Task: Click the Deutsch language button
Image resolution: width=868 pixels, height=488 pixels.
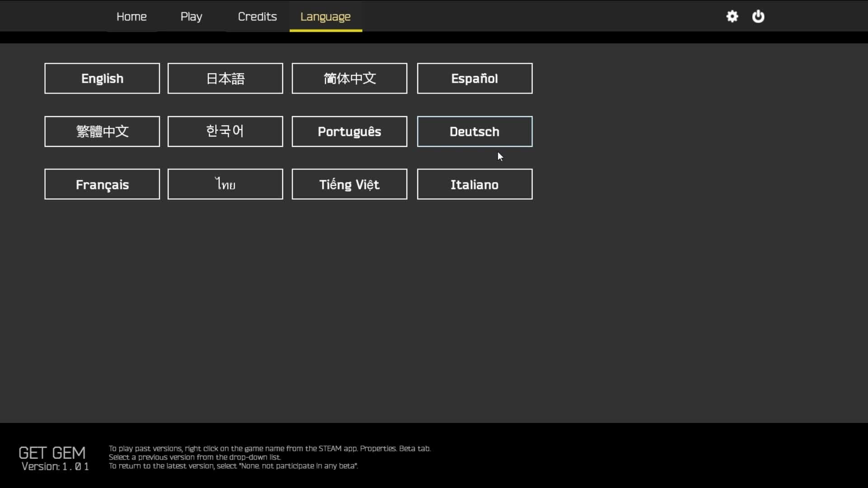Action: pyautogui.click(x=475, y=131)
